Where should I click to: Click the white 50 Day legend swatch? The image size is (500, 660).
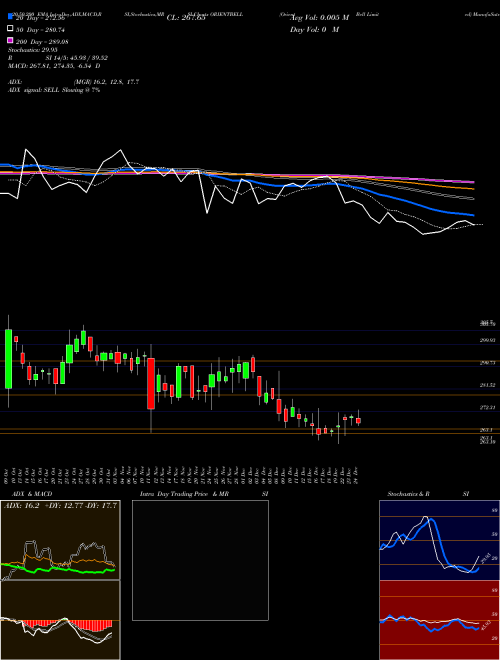click(x=10, y=29)
